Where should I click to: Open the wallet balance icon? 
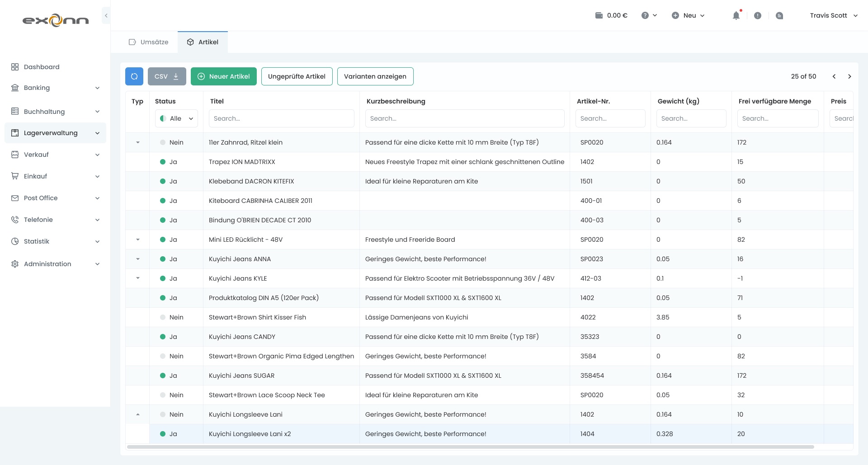(599, 15)
